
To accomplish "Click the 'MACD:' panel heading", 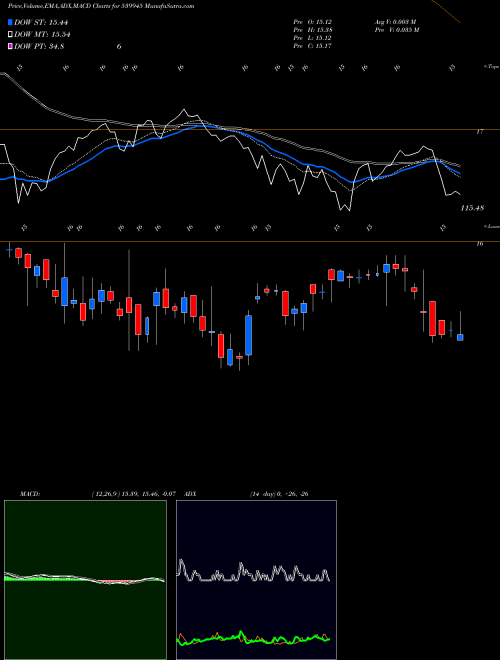I will [x=30, y=494].
